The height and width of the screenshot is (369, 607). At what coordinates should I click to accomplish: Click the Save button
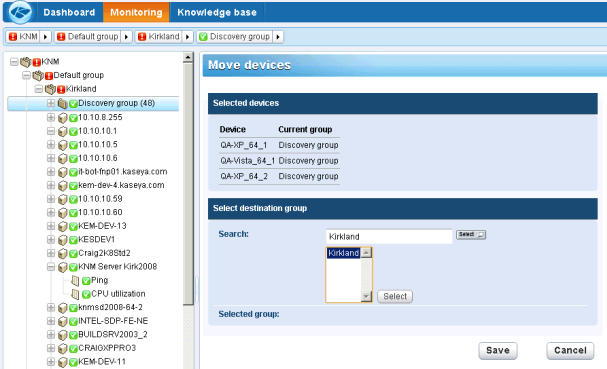(498, 351)
